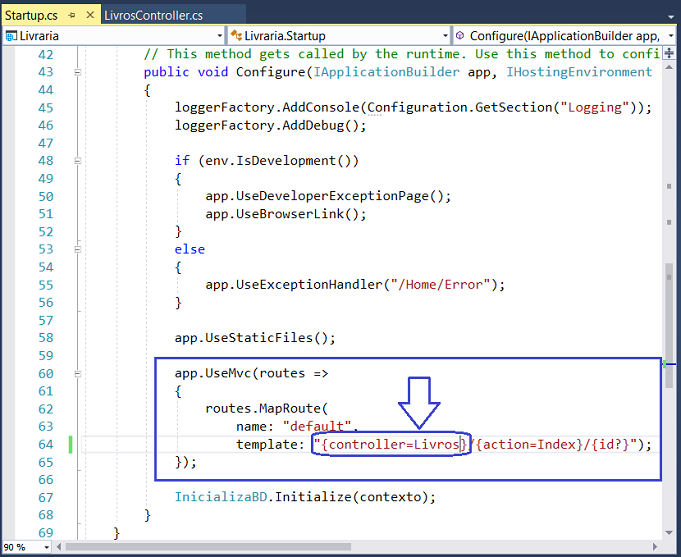
Task: Click app.UseDeveloperExceptionPage() on line 50
Action: coord(328,196)
